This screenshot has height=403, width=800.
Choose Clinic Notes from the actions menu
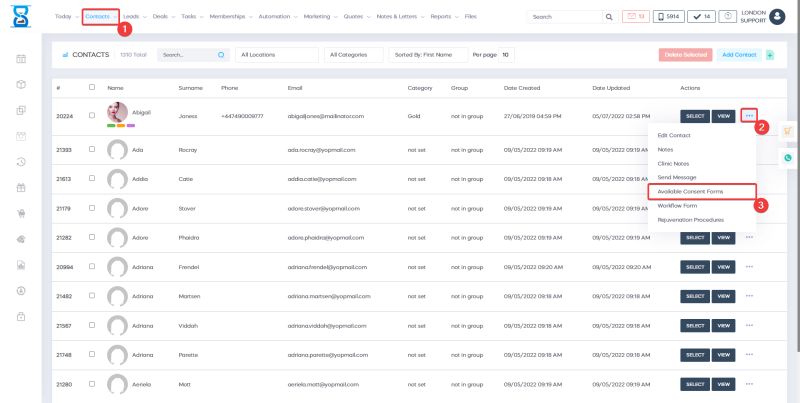pyautogui.click(x=673, y=164)
